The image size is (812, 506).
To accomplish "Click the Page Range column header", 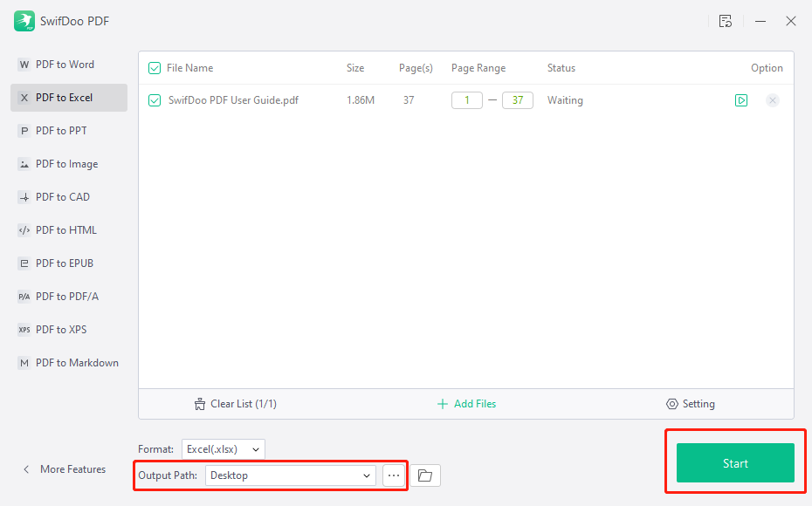I will pos(478,68).
